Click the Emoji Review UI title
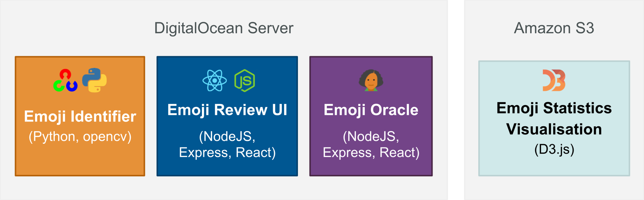 [x=227, y=110]
